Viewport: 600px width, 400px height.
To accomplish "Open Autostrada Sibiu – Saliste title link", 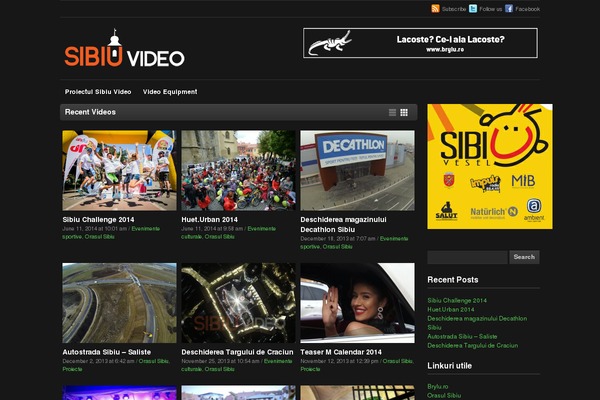I will tap(107, 352).
